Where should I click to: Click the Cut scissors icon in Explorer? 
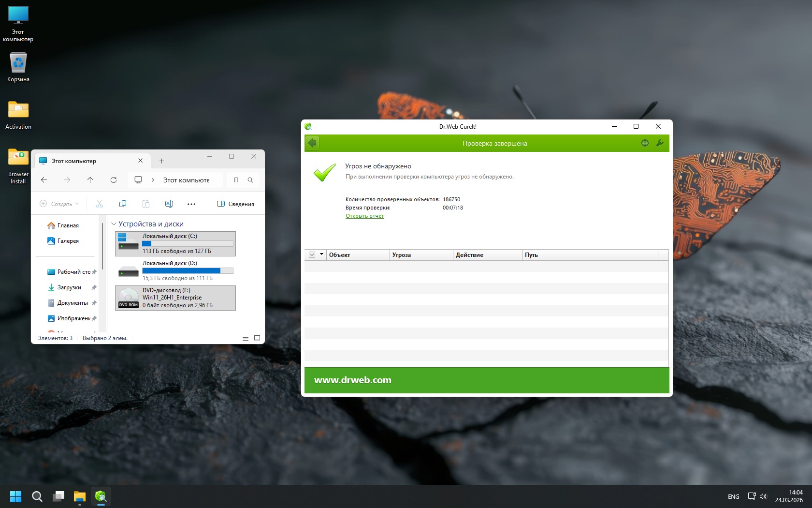[100, 204]
